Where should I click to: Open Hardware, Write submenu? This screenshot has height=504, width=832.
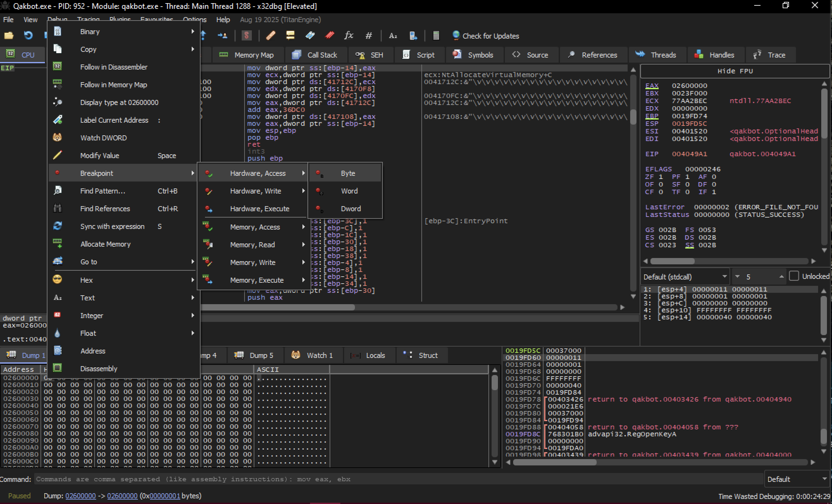pyautogui.click(x=252, y=191)
